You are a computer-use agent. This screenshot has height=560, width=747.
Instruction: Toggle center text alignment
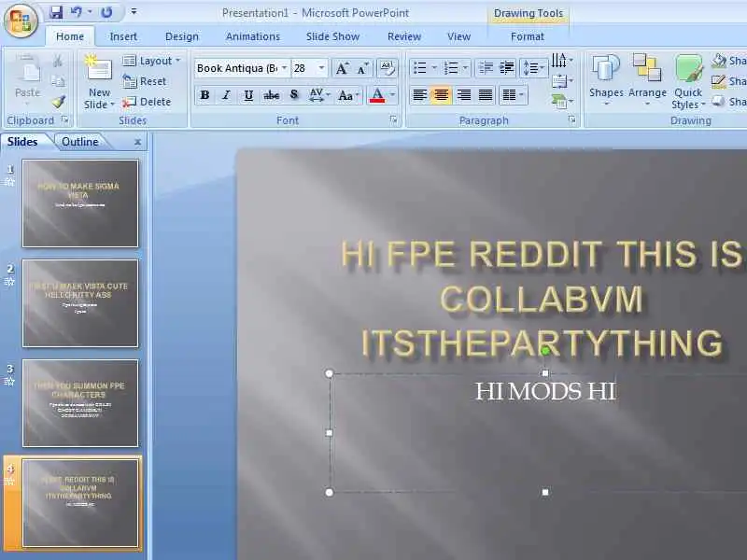pos(441,95)
